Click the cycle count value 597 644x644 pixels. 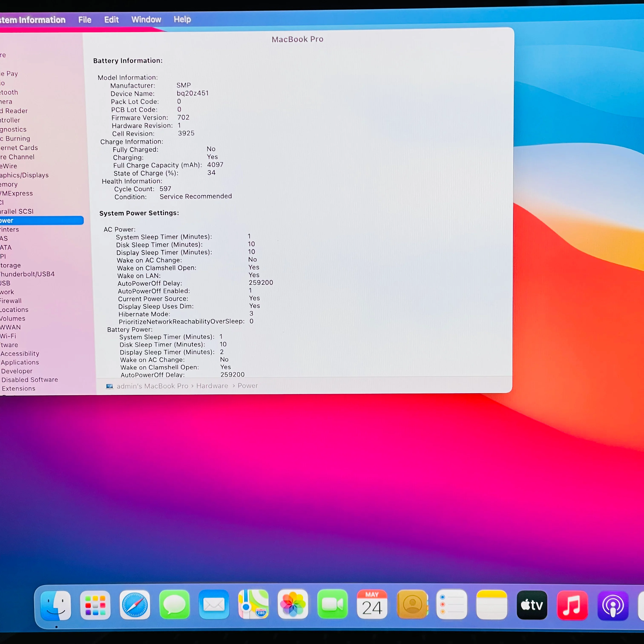(165, 189)
